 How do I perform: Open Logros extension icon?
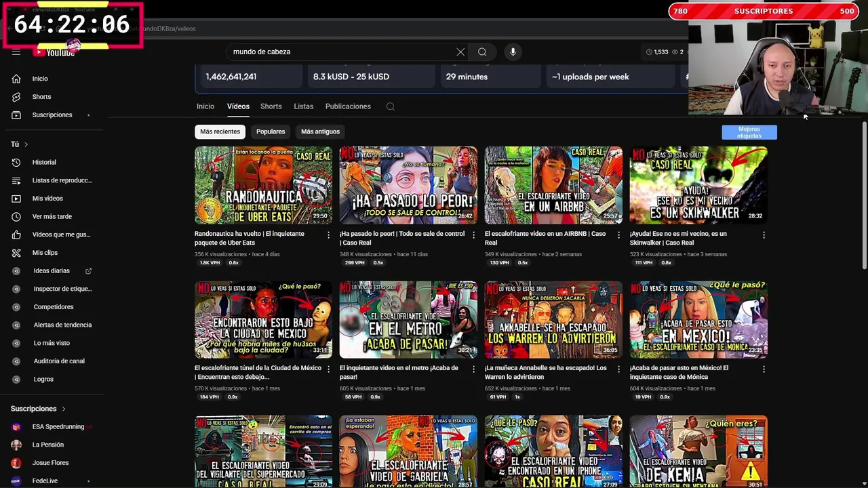(17, 379)
